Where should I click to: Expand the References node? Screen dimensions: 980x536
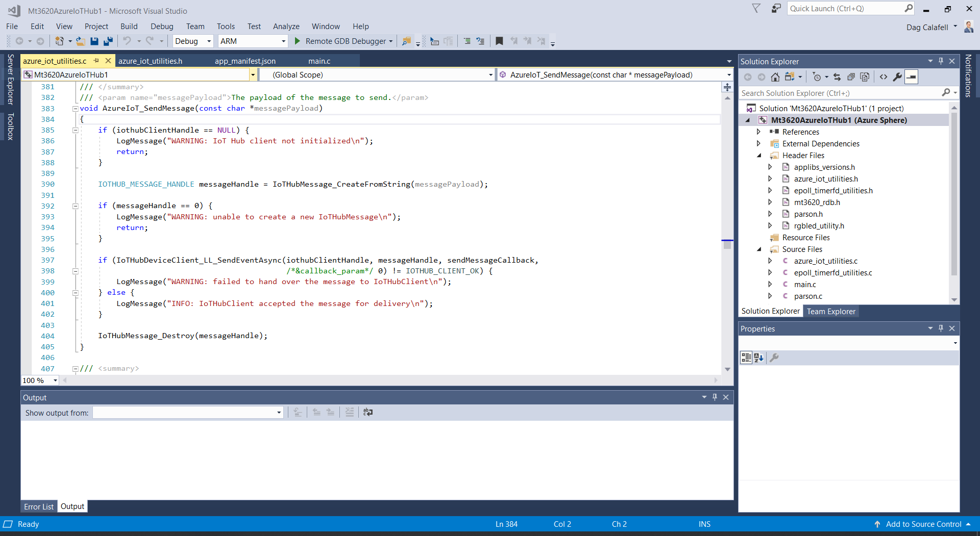pyautogui.click(x=759, y=132)
